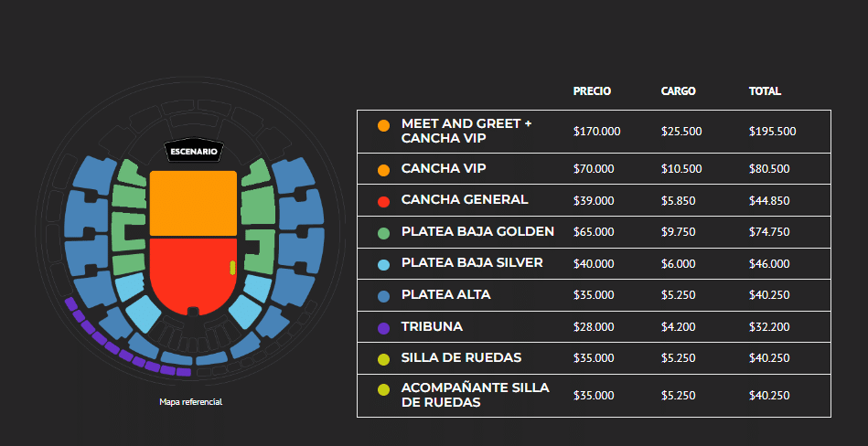This screenshot has width=868, height=446.
Task: Click yellow dot beside Silla de Ruedas
Action: pos(383,360)
